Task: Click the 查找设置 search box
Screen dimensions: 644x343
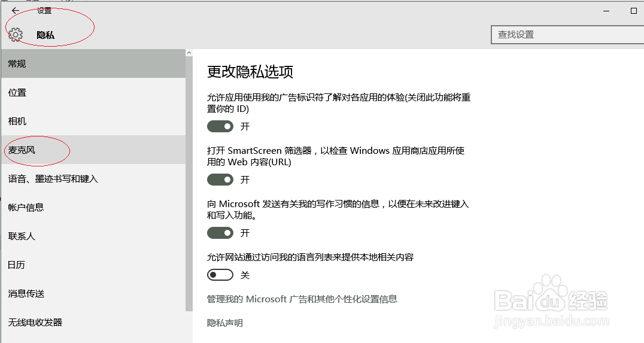Action: [x=567, y=35]
